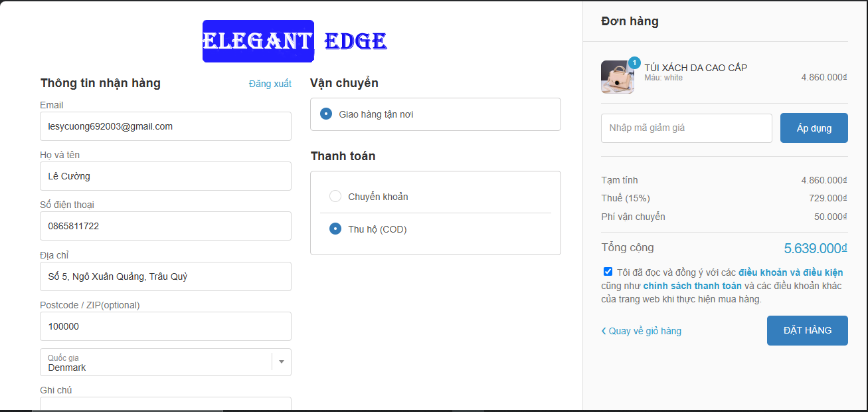
Task: Click the Email input field
Action: pos(165,126)
